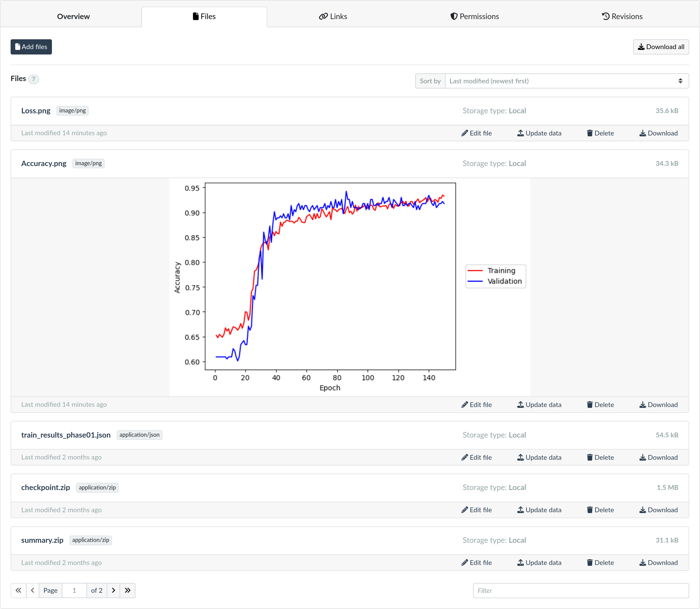The width and height of the screenshot is (700, 609).
Task: Delete the Accuracy.png file
Action: [x=600, y=405]
